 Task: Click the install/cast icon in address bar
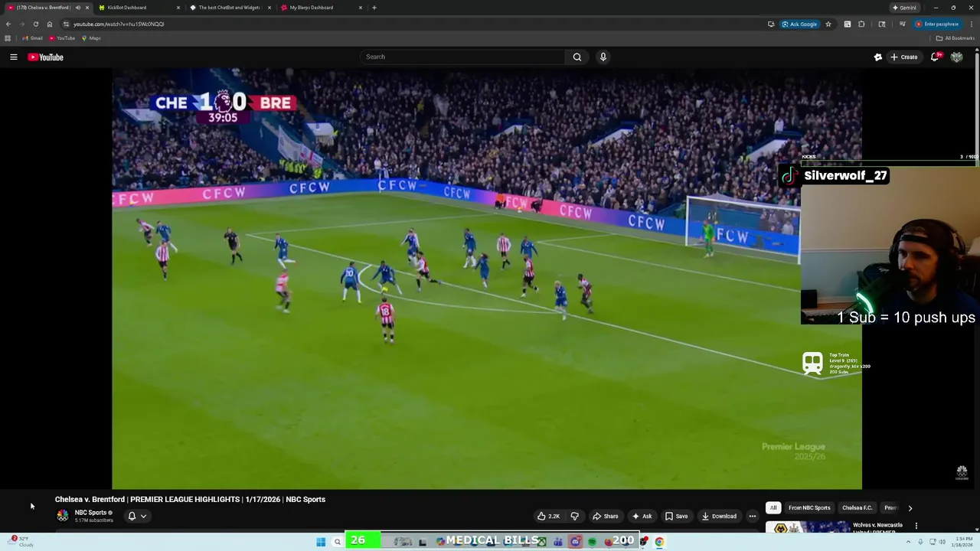(771, 24)
